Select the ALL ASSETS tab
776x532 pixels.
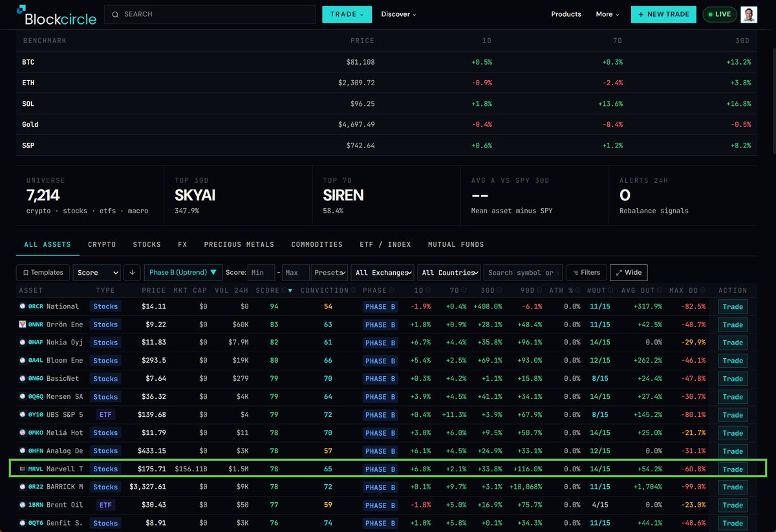[47, 245]
